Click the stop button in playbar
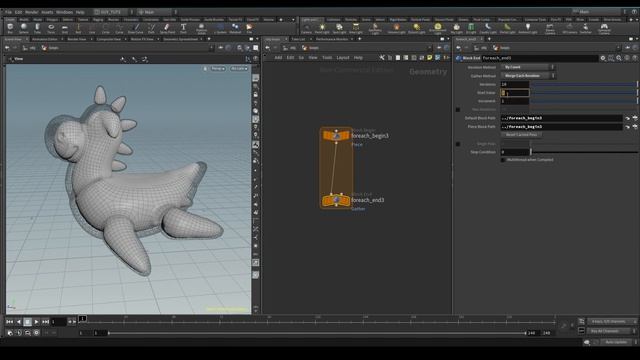Screen dimensions: 640x360 click(27, 322)
